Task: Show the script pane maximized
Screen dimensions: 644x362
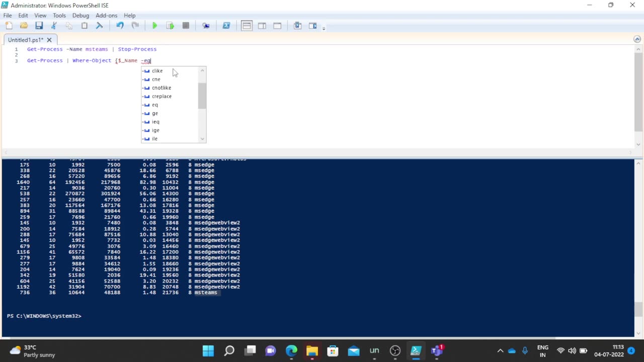Action: [x=277, y=26]
